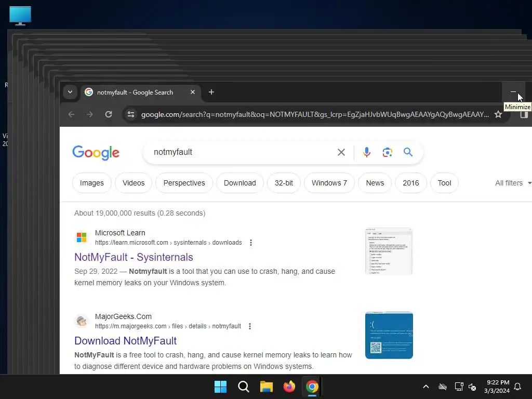Open Windows taskbar search
Image resolution: width=532 pixels, height=399 pixels.
point(243,387)
